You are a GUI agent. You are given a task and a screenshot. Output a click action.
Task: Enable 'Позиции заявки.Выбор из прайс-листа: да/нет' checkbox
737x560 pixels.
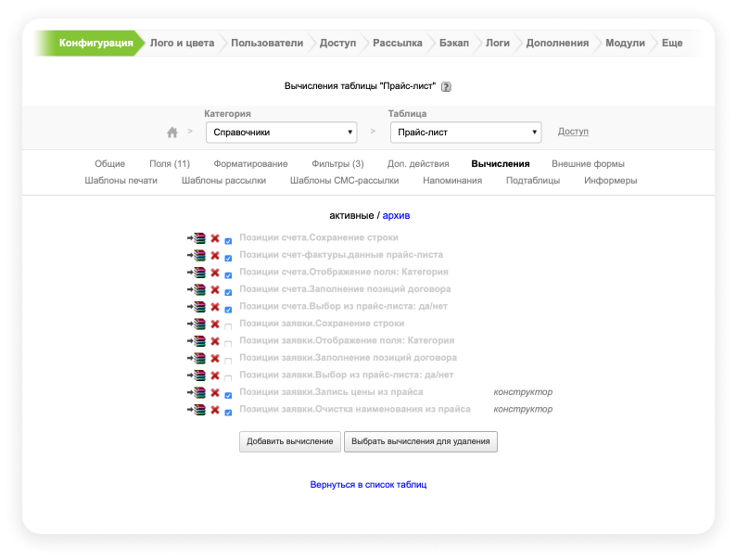click(228, 377)
